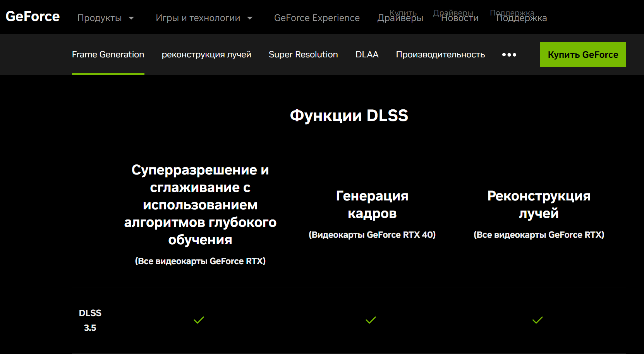Show more sections via three-dots icon

pyautogui.click(x=509, y=55)
